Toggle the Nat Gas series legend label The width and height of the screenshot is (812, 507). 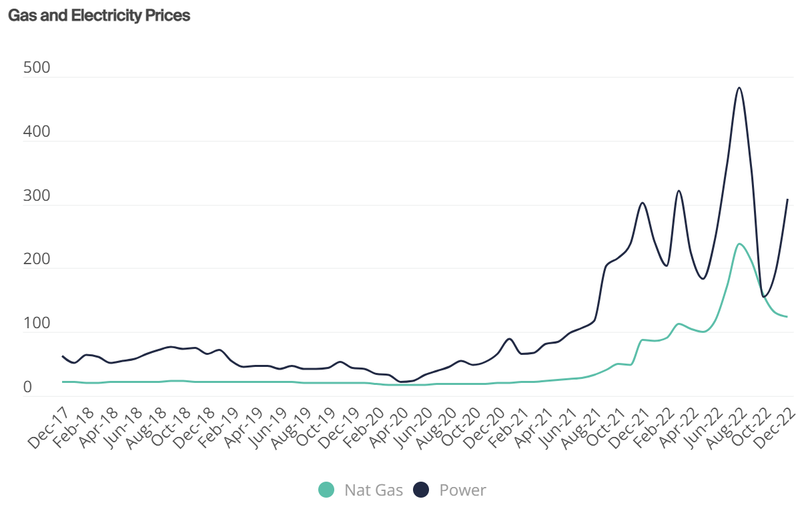(374, 490)
